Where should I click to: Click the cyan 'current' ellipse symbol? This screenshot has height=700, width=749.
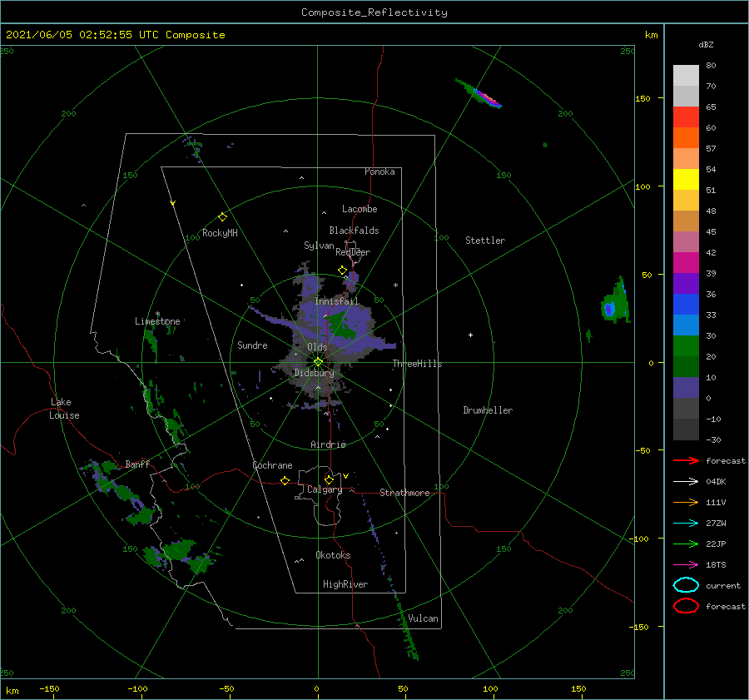click(686, 585)
